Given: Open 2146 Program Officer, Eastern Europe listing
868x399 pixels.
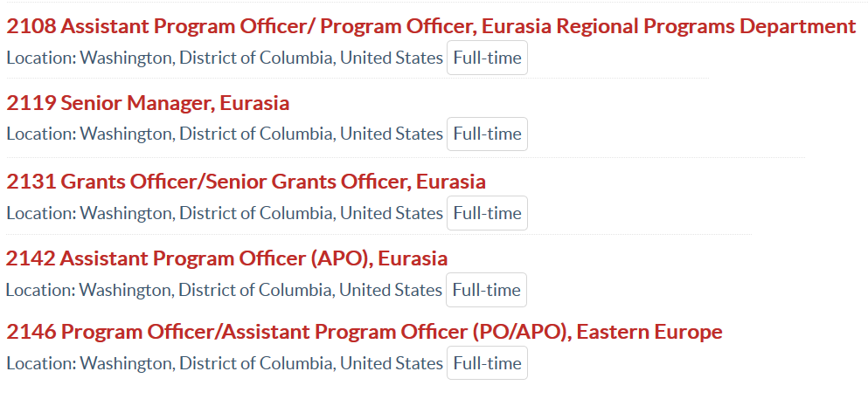Looking at the screenshot, I should pos(365,332).
